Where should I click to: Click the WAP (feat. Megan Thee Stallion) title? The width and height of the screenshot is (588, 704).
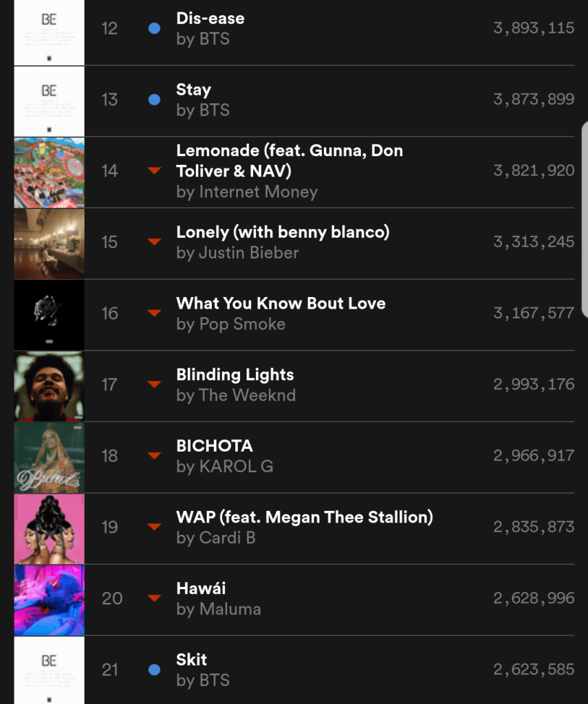tap(305, 517)
